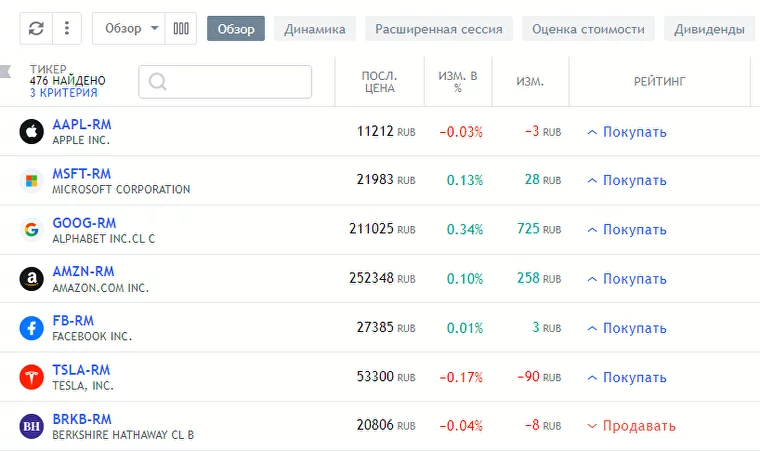760x451 pixels.
Task: Sort by the РЕЙТИНГ column header
Action: coord(659,81)
